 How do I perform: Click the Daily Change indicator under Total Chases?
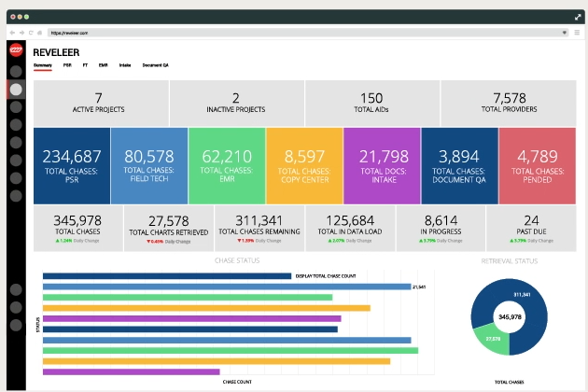[x=77, y=241]
